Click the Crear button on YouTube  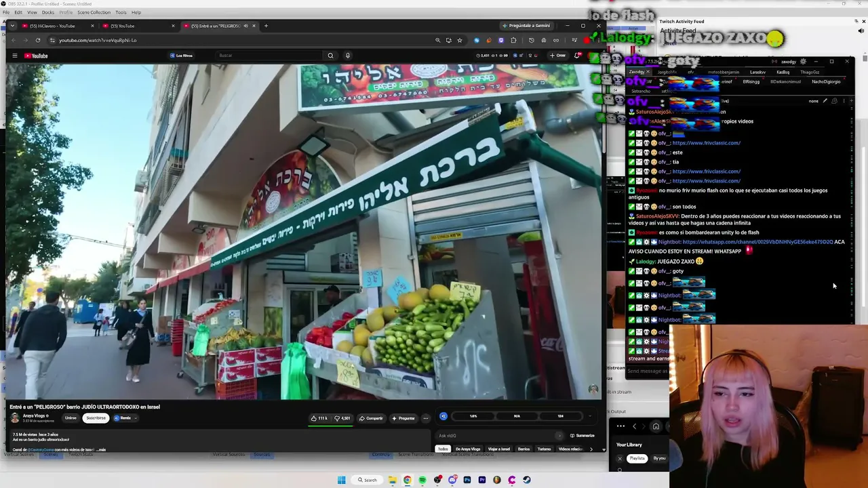coord(557,56)
